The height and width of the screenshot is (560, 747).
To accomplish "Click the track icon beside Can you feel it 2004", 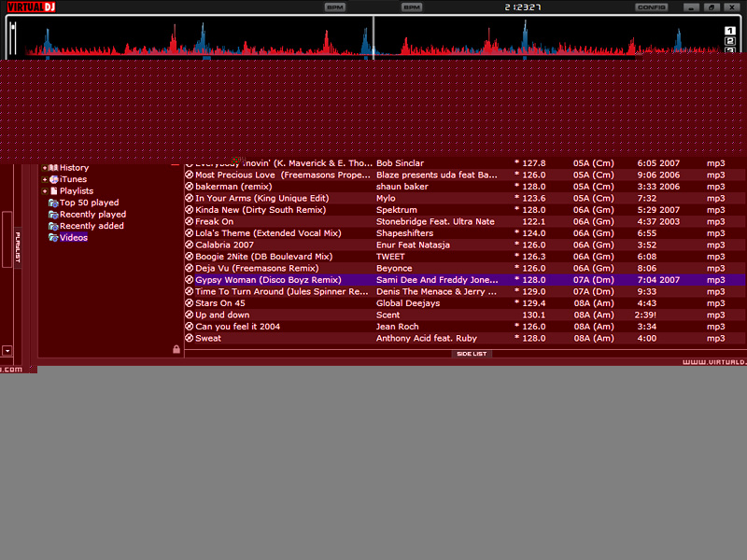I will 190,327.
